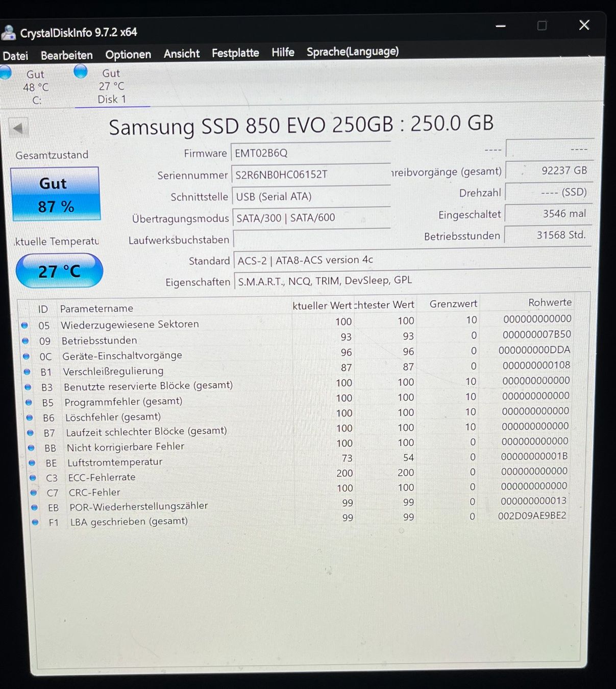Screen dimensions: 616x689
Task: Click the 27 °C temperature button
Action: pyautogui.click(x=59, y=270)
